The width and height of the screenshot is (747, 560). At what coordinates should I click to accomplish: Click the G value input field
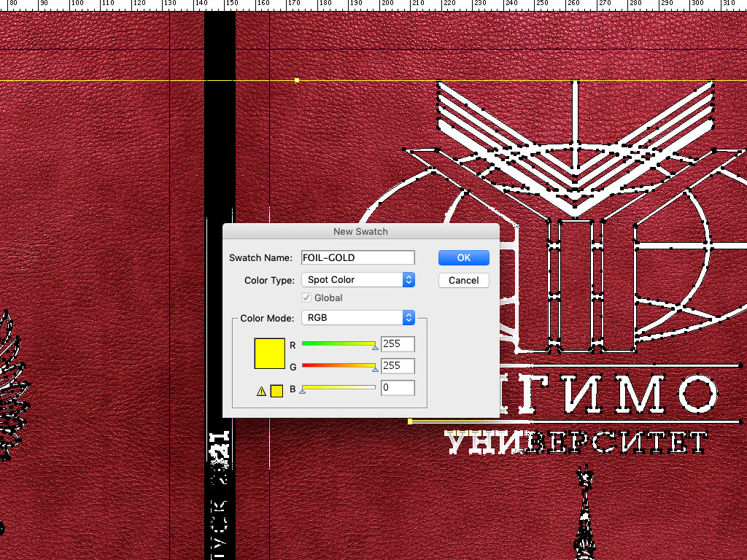point(398,366)
